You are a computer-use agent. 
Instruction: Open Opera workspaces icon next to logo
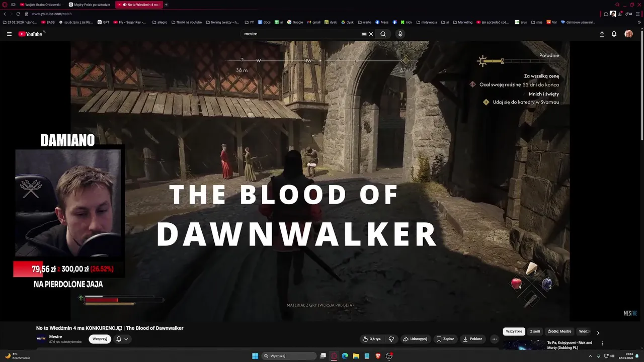tap(14, 5)
